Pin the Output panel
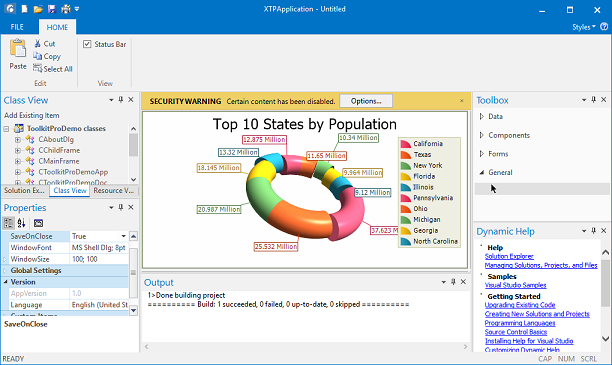The image size is (612, 365). pyautogui.click(x=453, y=281)
